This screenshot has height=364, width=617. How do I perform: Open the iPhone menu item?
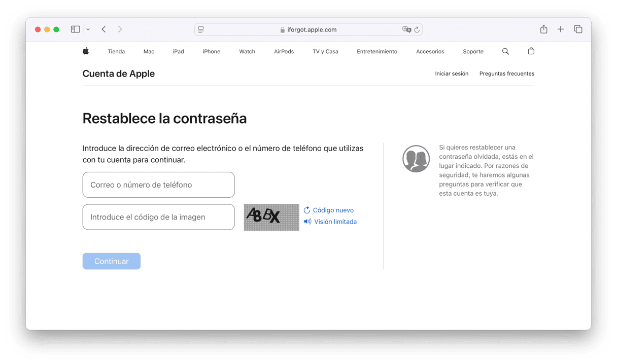[212, 51]
